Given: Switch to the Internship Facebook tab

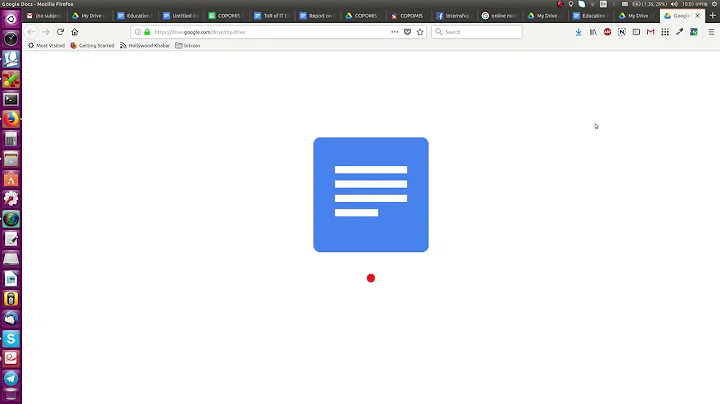Looking at the screenshot, I should (455, 16).
